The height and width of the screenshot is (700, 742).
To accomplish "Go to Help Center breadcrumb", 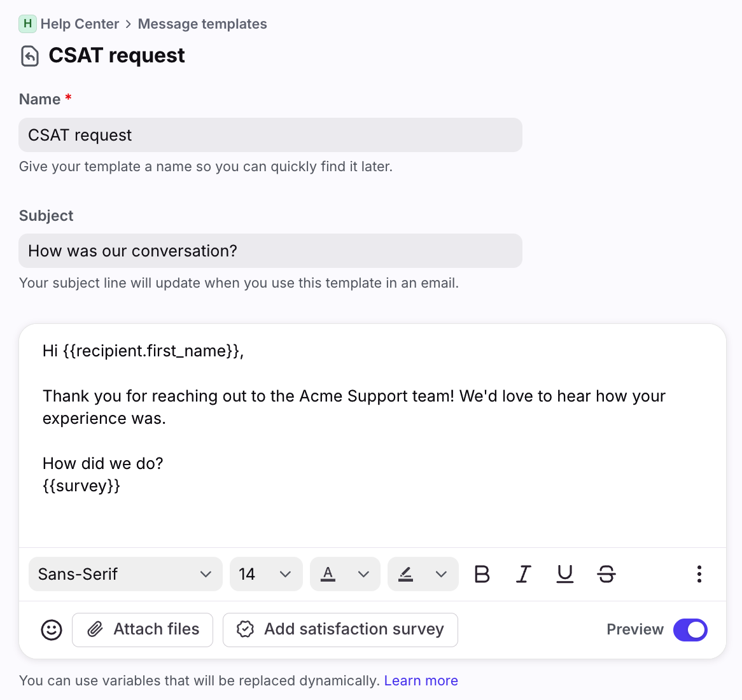I will coord(80,24).
